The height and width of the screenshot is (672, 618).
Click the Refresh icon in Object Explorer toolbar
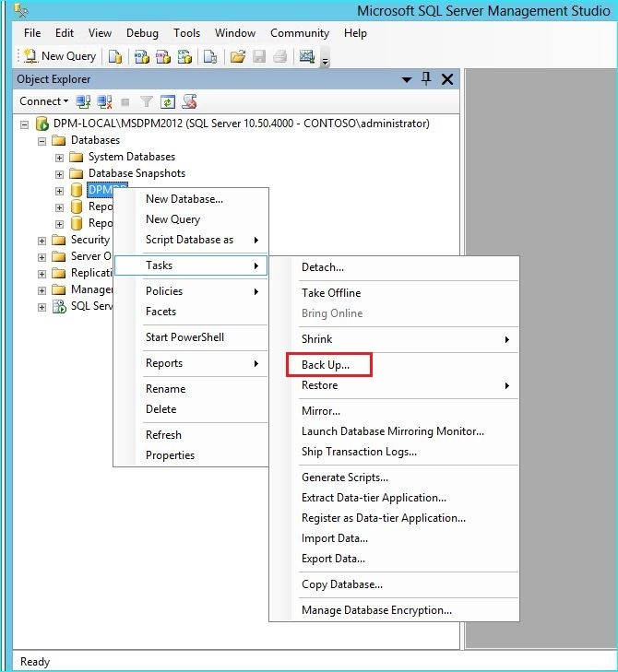point(168,102)
